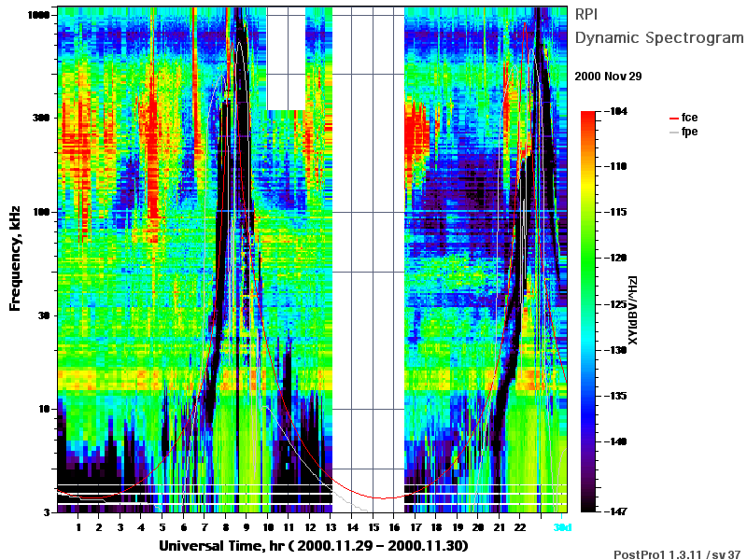Click the hour 15 time axis marker
Screen dimensions: 747x560
(x=373, y=527)
